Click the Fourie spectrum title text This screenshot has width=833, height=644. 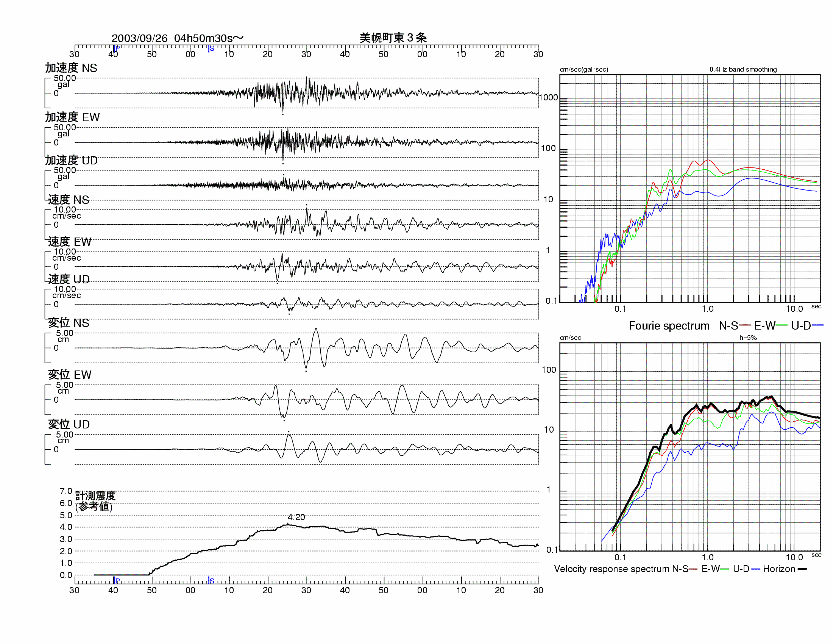(669, 326)
